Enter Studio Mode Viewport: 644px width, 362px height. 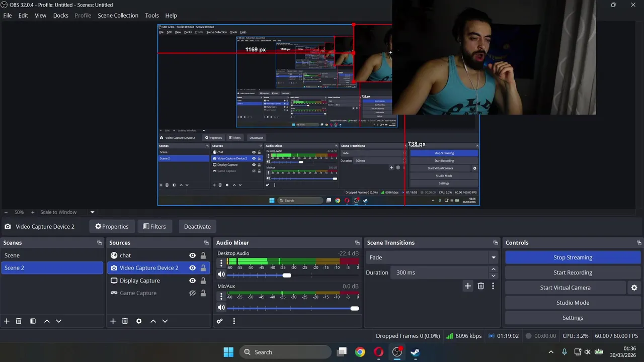pos(573,303)
